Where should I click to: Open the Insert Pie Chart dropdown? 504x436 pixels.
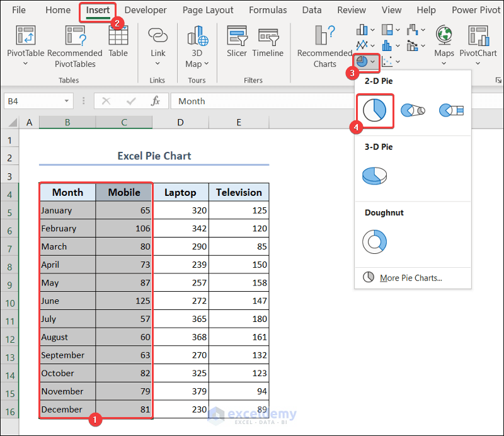pyautogui.click(x=374, y=62)
